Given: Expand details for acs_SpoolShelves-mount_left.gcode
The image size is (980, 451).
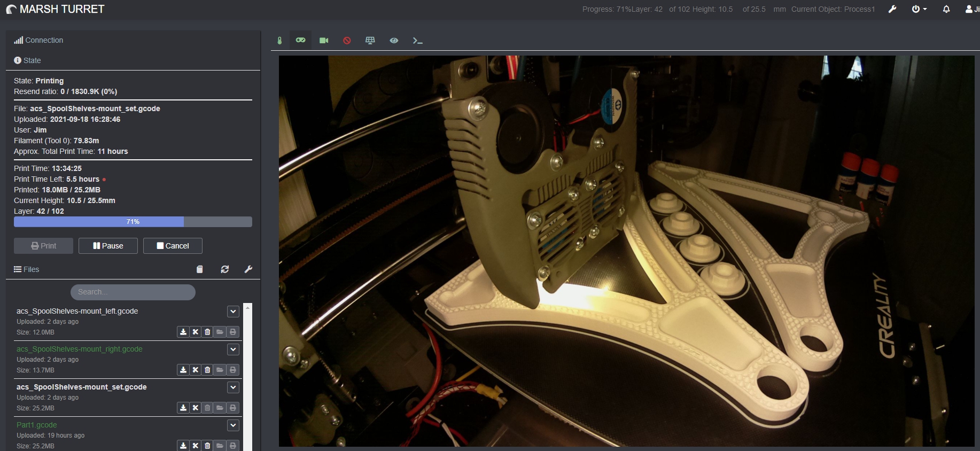Looking at the screenshot, I should click(233, 312).
